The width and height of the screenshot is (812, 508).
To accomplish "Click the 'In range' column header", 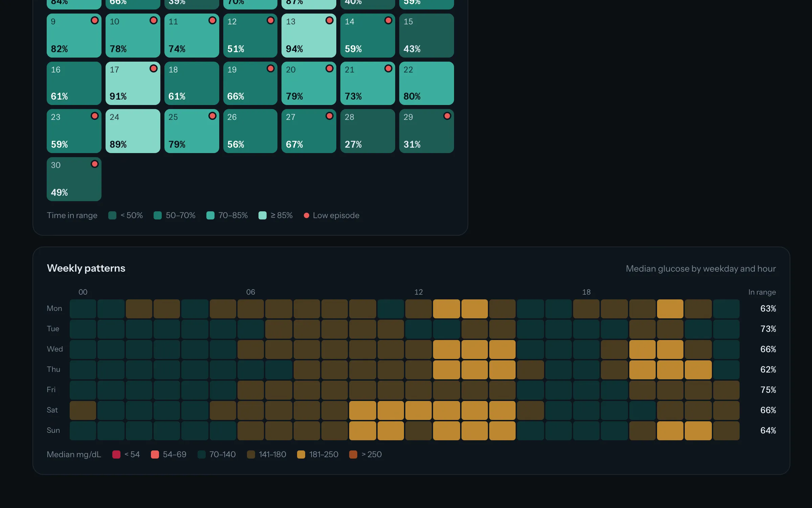I will tap(762, 292).
